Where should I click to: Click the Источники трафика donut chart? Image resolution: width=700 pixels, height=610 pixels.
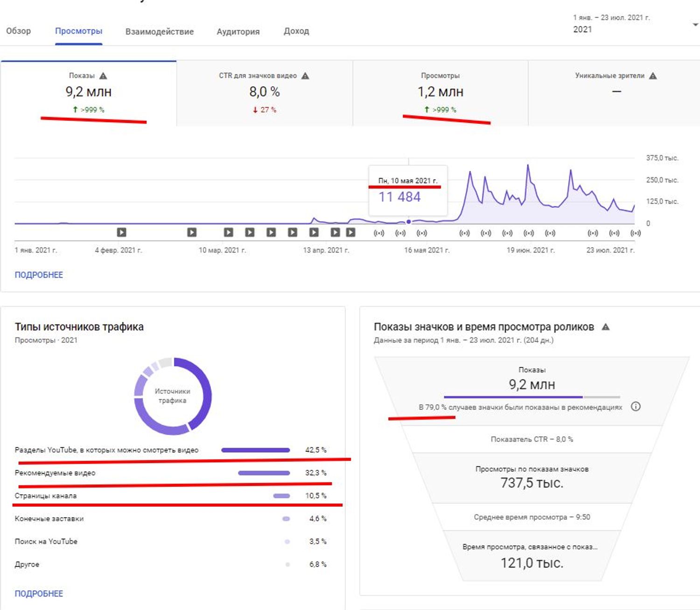point(173,396)
